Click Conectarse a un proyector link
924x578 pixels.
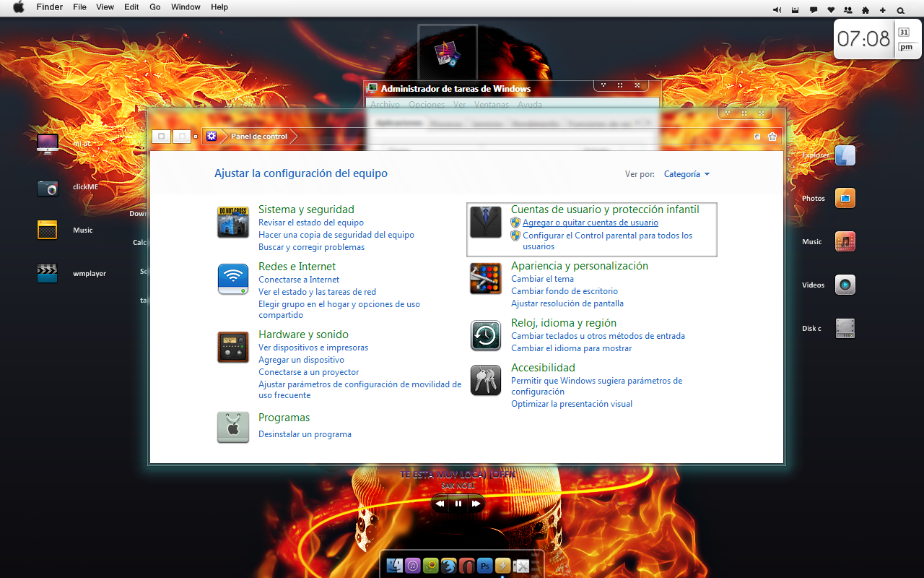309,372
